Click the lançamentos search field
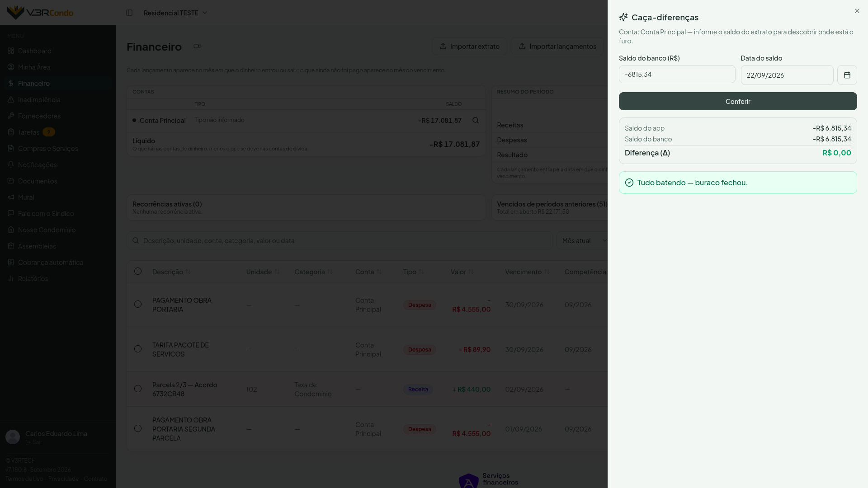This screenshot has width=868, height=488. tap(340, 240)
